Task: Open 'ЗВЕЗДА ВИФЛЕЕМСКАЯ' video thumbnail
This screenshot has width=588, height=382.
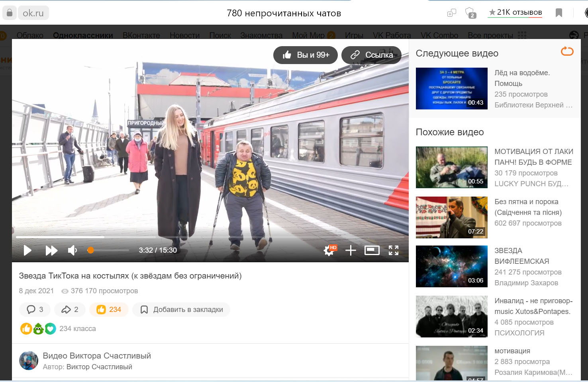Action: click(x=451, y=266)
